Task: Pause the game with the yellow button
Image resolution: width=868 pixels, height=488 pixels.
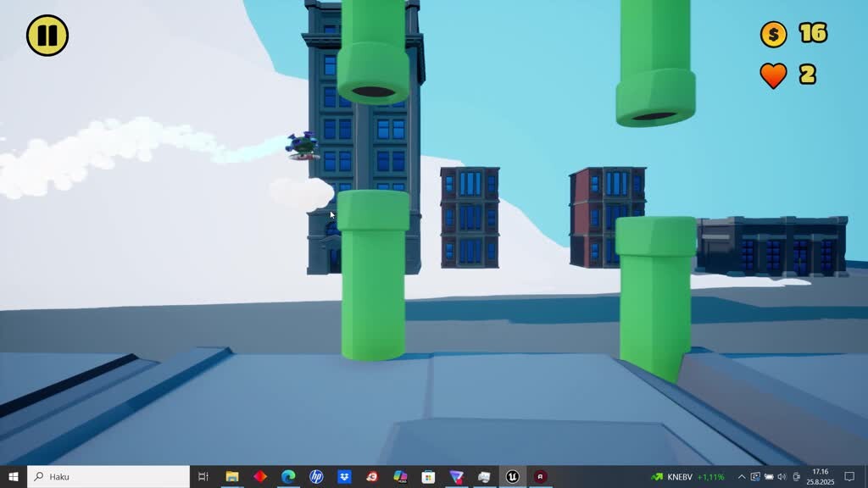Action: coord(47,36)
